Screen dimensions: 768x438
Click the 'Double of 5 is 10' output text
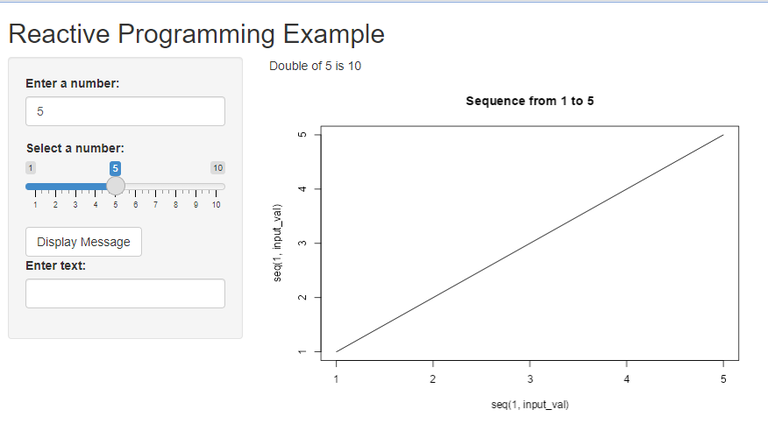[x=315, y=66]
